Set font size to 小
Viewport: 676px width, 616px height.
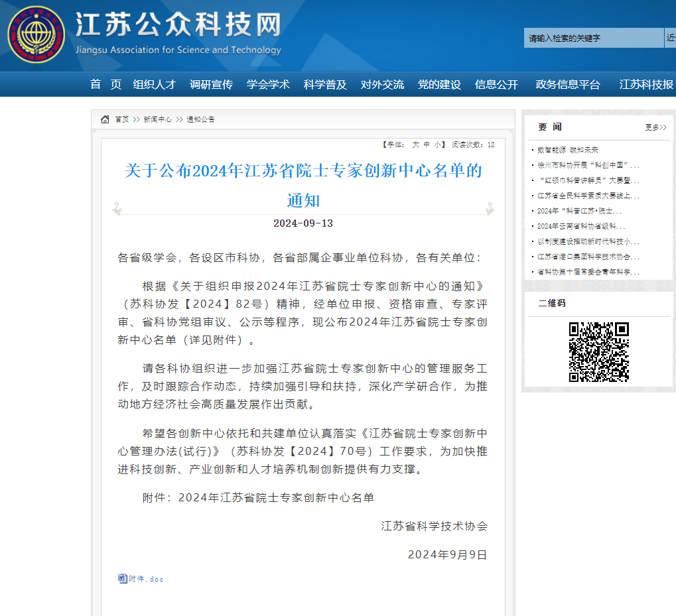tap(437, 145)
